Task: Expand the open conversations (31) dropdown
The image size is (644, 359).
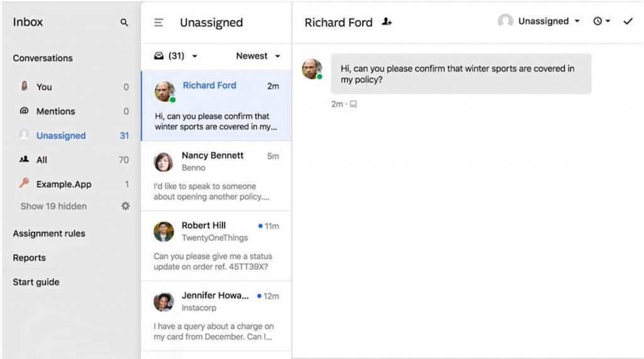Action: click(176, 56)
